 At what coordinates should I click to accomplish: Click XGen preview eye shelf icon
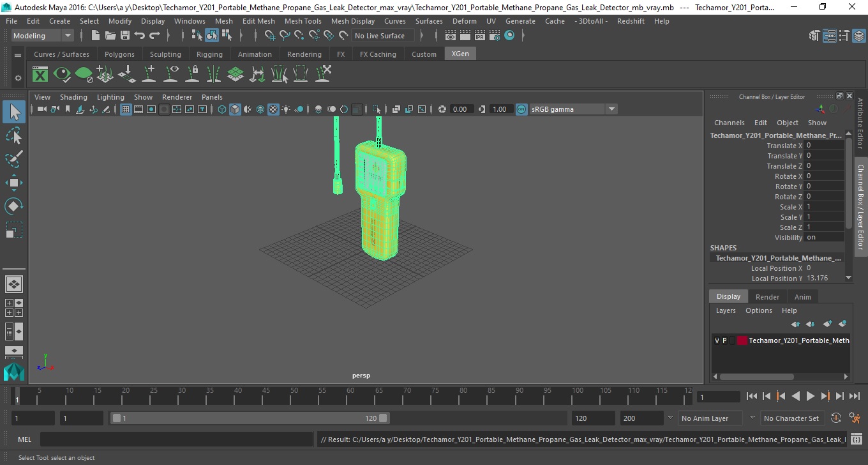[62, 75]
